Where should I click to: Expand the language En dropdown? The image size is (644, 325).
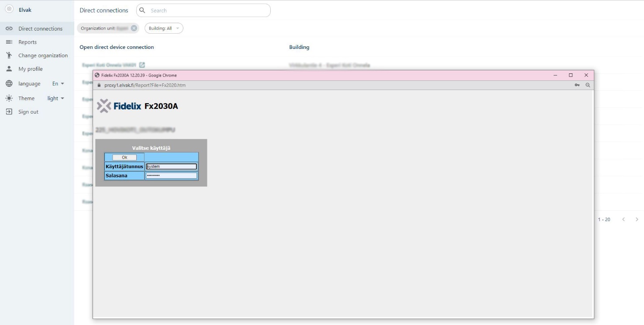coord(58,84)
